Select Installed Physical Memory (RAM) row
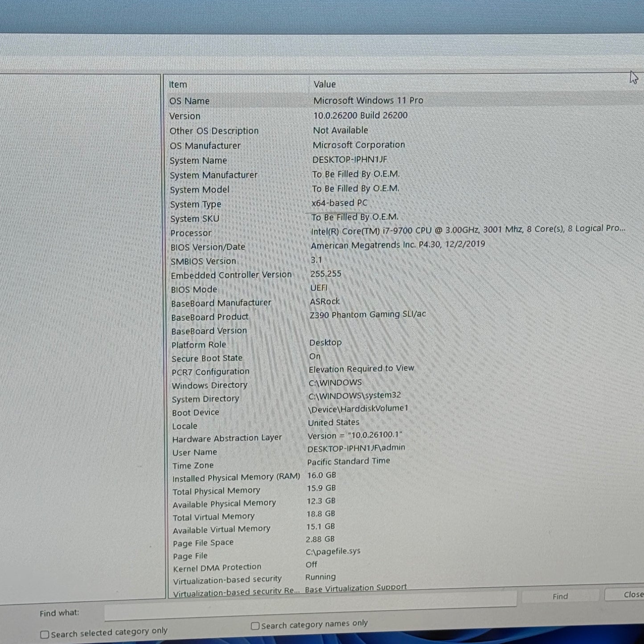Image resolution: width=644 pixels, height=644 pixels. pos(236,477)
